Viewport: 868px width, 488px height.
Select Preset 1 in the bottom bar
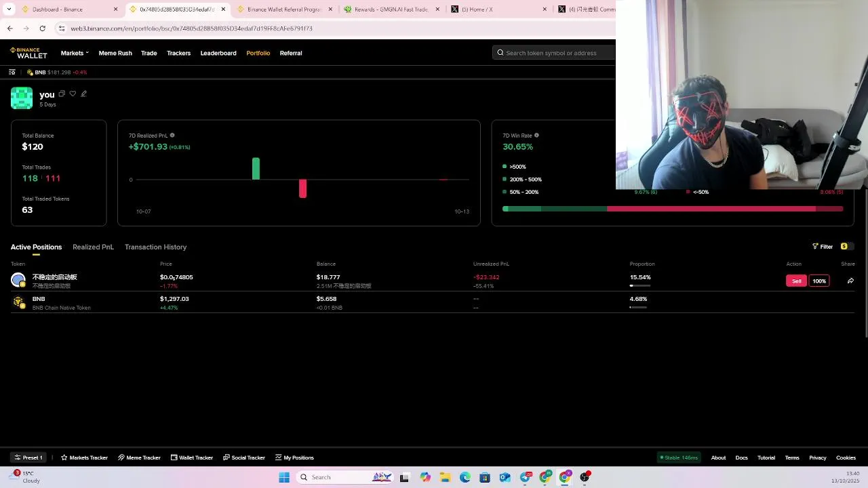tap(28, 457)
